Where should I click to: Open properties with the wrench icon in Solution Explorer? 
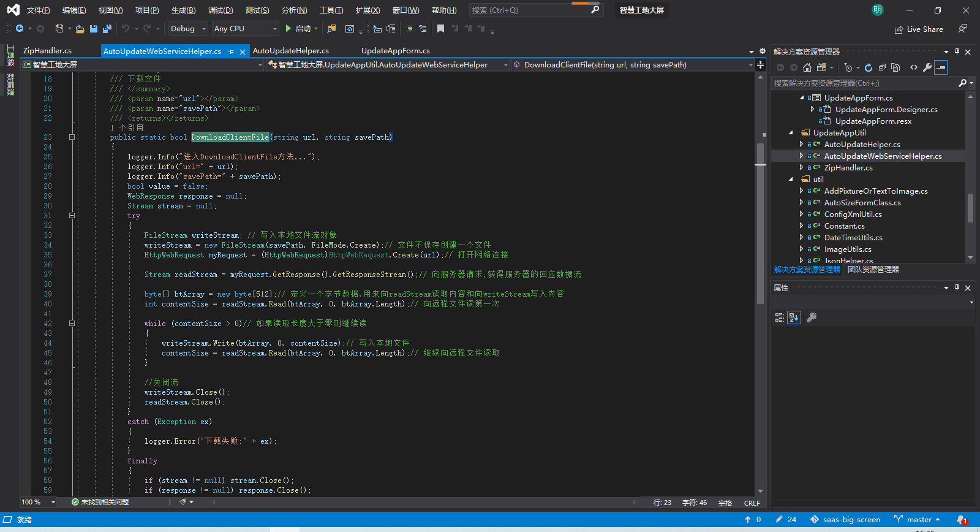[927, 67]
